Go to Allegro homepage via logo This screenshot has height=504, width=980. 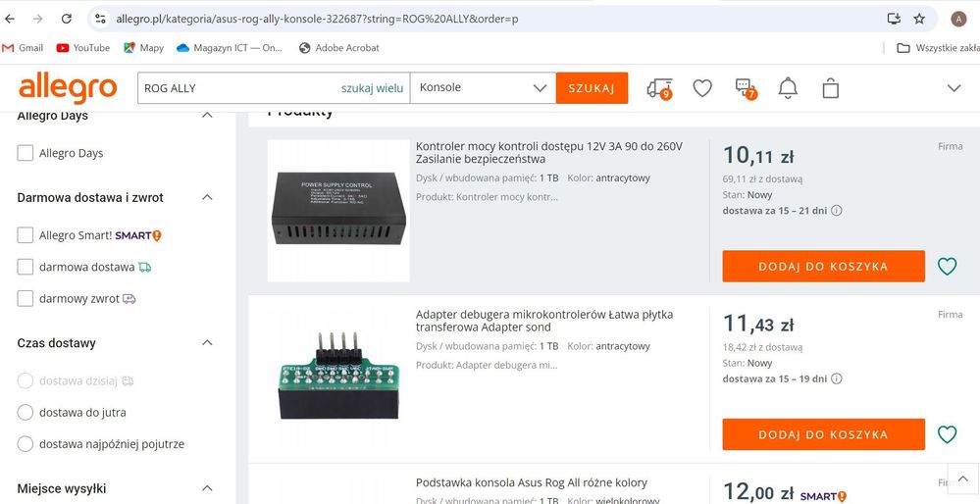[68, 88]
